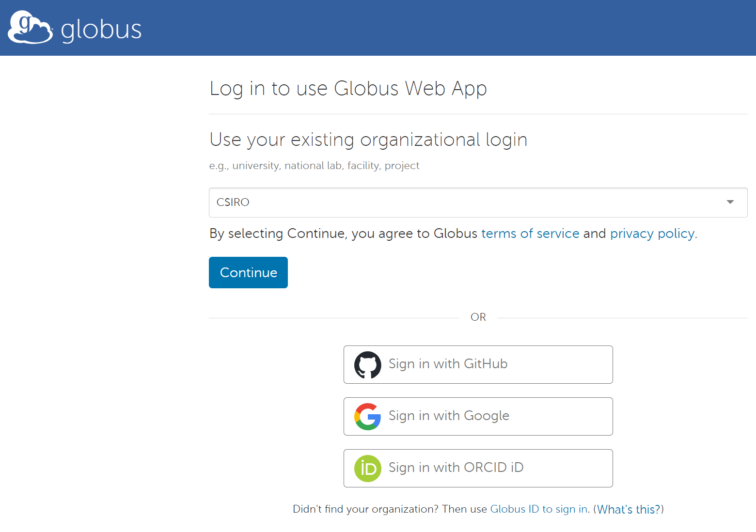Open the CSIRO organization selector
The image size is (756, 532).
[x=465, y=203]
